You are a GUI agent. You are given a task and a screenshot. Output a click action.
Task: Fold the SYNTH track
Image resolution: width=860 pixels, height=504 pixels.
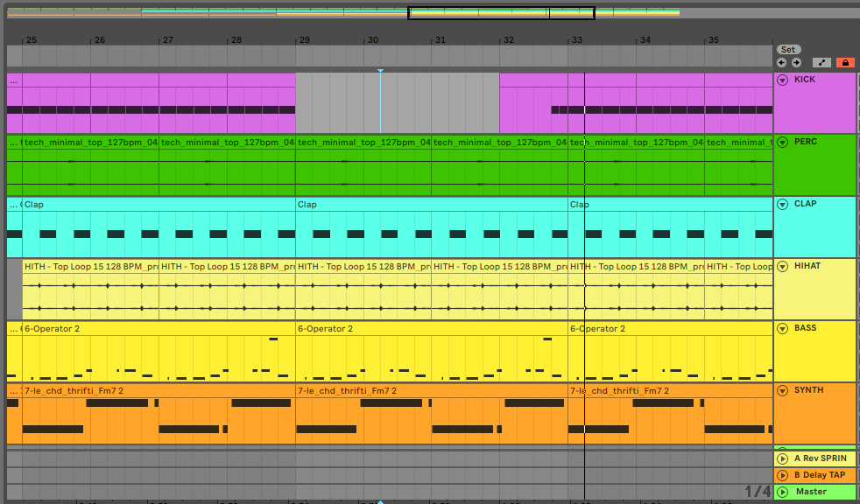pyautogui.click(x=783, y=390)
